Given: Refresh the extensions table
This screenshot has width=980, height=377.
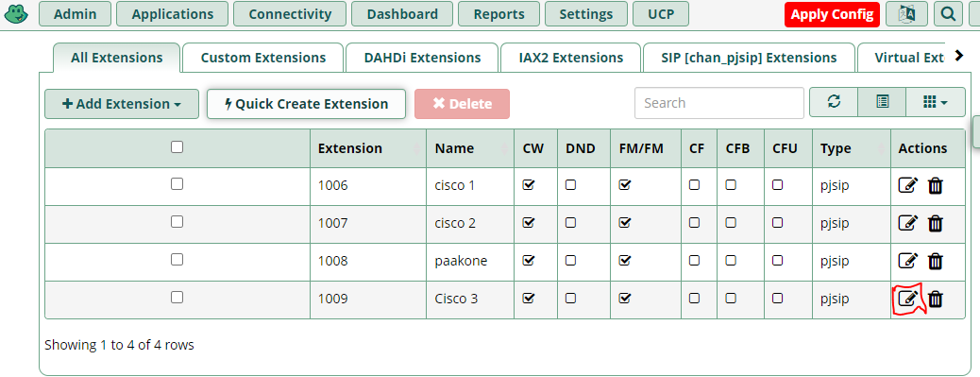Looking at the screenshot, I should tap(834, 102).
